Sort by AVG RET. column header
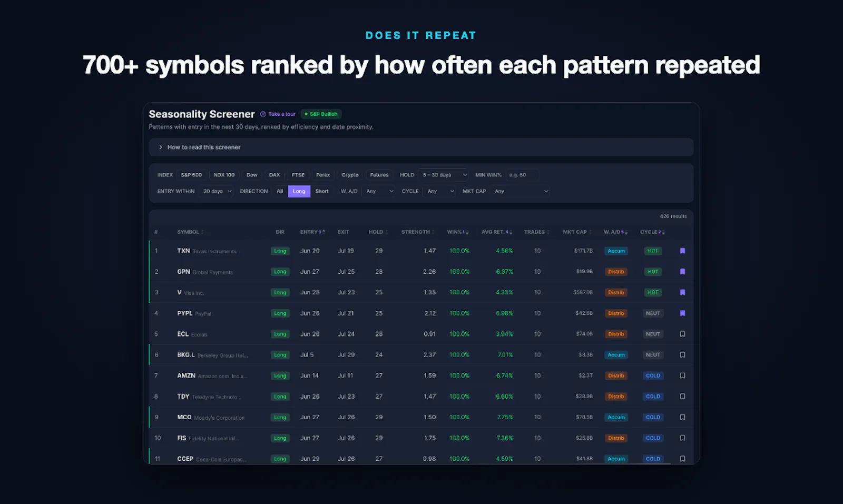 [496, 232]
